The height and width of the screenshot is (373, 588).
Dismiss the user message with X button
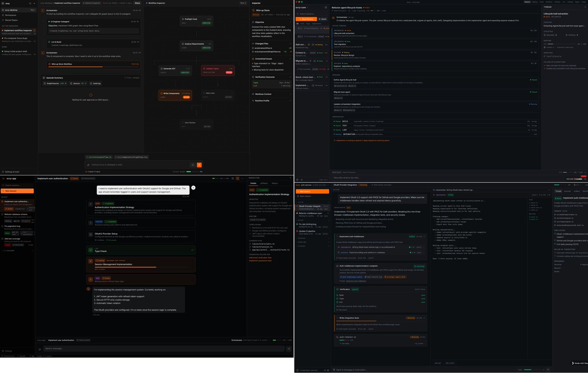click(x=194, y=188)
